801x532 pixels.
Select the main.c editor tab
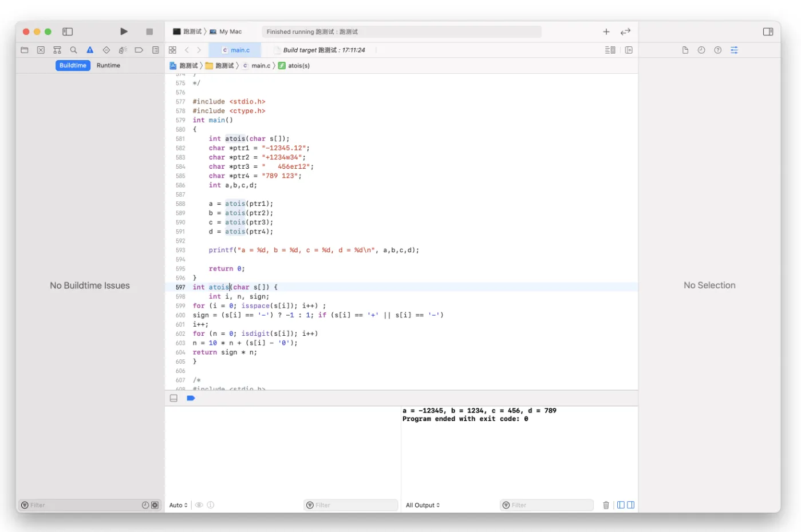click(235, 50)
